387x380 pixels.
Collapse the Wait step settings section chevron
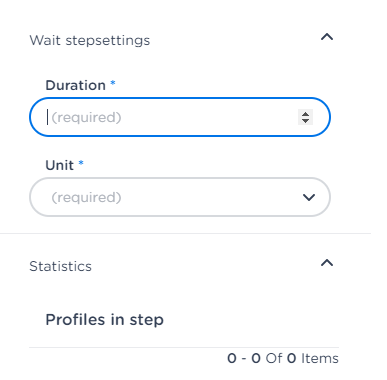pos(327,37)
